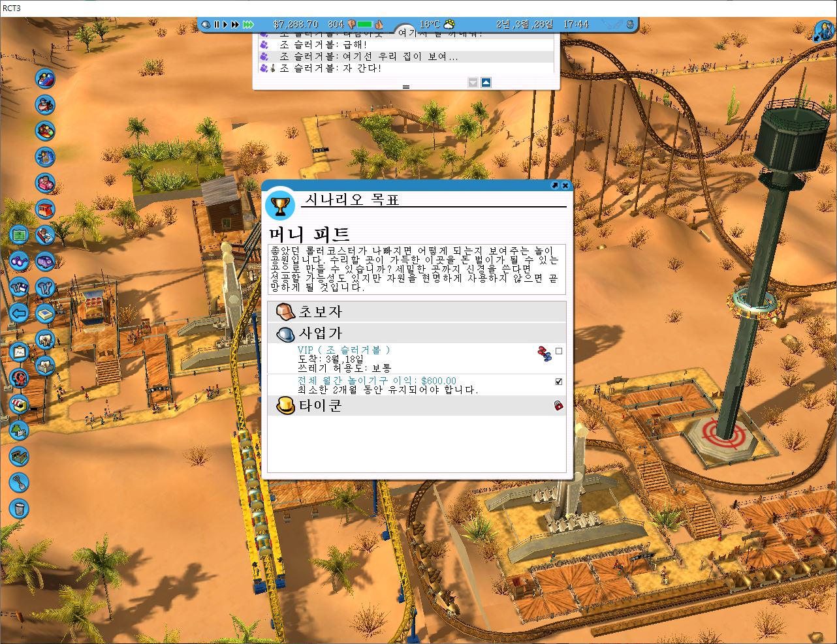Click the top-right guest help icon
The height and width of the screenshot is (644, 837).
pyautogui.click(x=823, y=31)
